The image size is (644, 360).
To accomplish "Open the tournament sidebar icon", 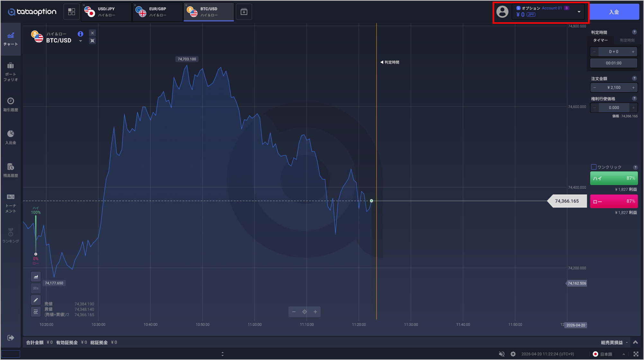I will tap(11, 203).
